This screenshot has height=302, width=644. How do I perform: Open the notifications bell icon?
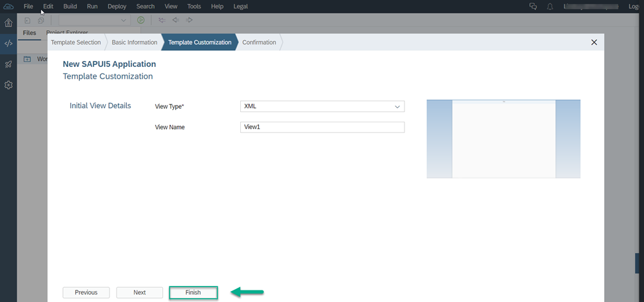click(550, 6)
